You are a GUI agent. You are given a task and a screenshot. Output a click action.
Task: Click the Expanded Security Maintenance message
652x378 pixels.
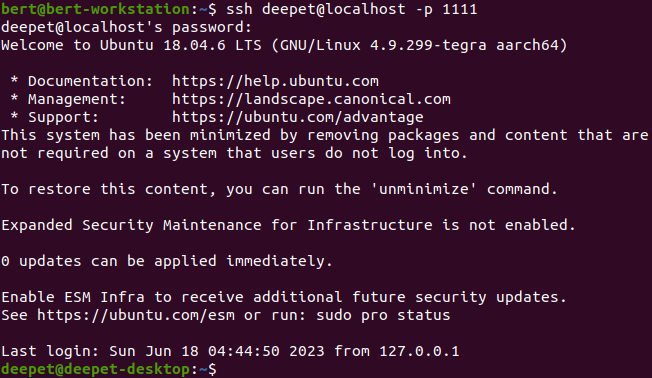tap(288, 225)
